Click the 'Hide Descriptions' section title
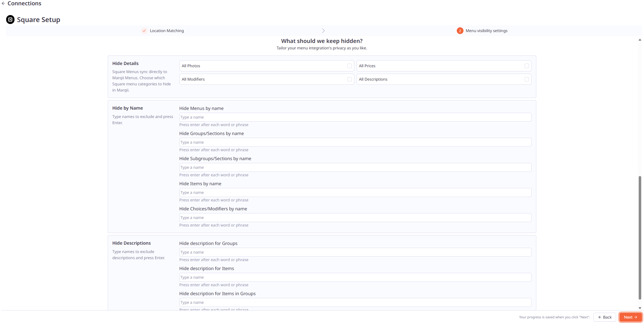Screen dimensions: 644x325 [x=131, y=243]
